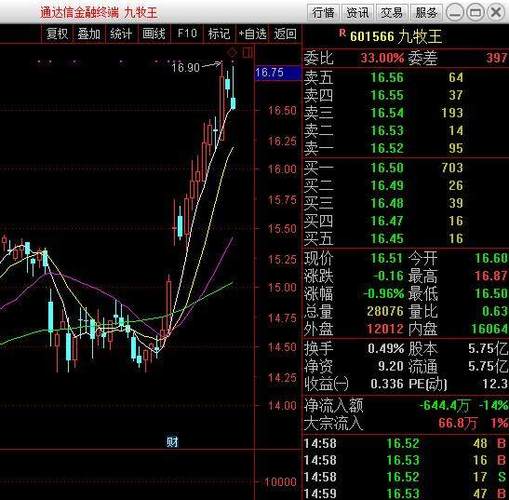Click the 叠加 toolbar button

tap(89, 34)
